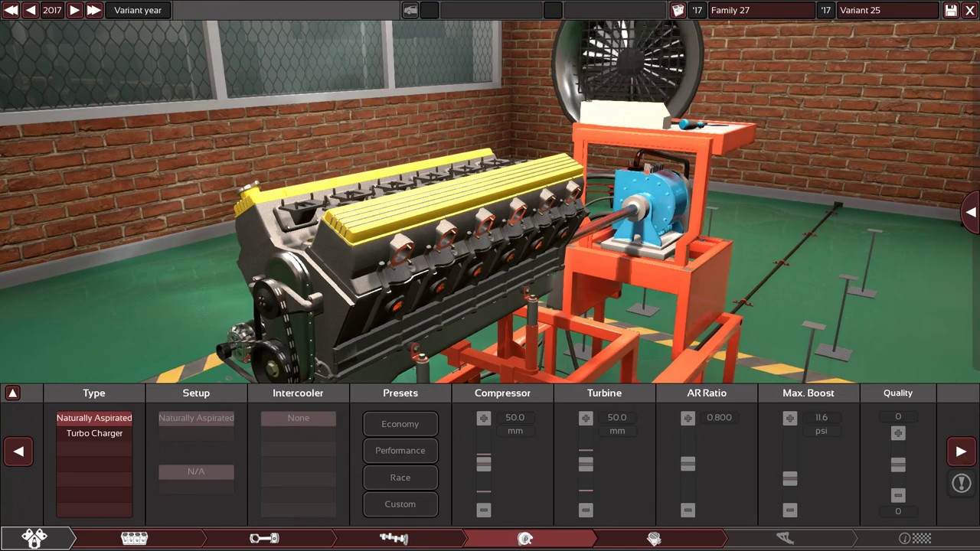This screenshot has width=980, height=551.
Task: Select Turbo Charger type
Action: 94,433
